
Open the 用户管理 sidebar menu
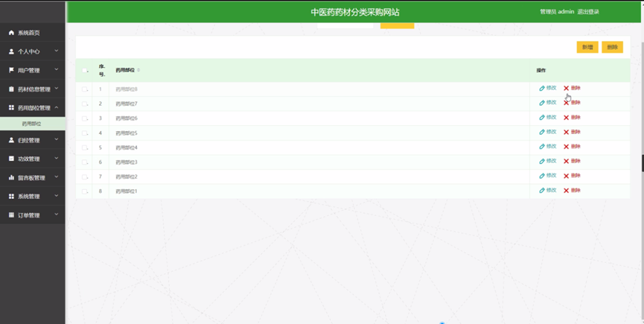click(x=33, y=70)
